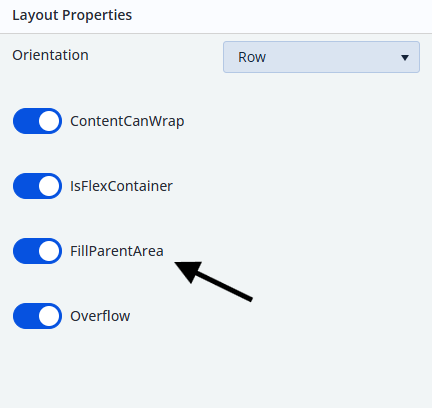Screen dimensions: 432x408
Task: Click the IsFlexContainer label text
Action: tap(121, 186)
